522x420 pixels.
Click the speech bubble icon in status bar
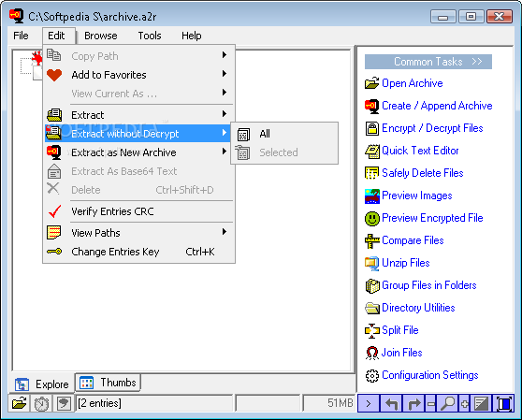point(64,403)
